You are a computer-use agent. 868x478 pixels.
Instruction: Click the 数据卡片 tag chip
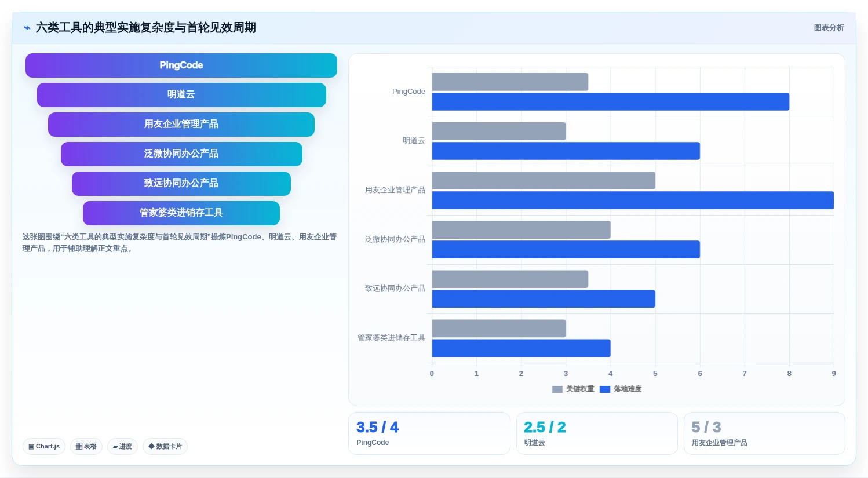pos(165,446)
